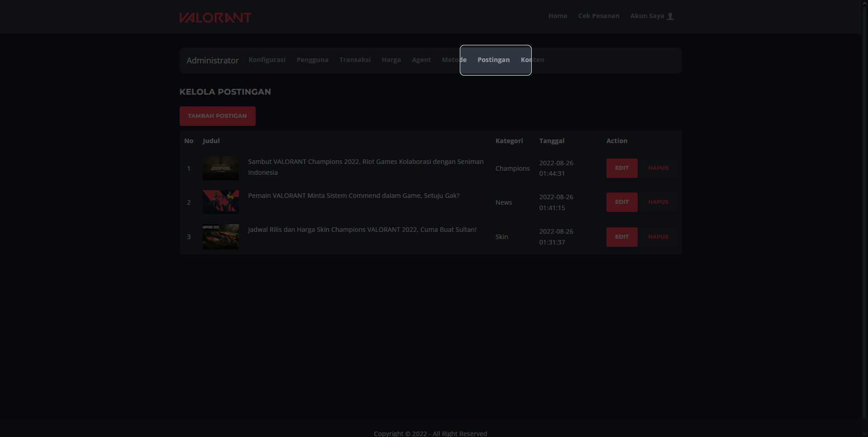Hapus the Jadwal Rilis Skin Champions post
Screen dimensions: 868x437
pos(658,237)
